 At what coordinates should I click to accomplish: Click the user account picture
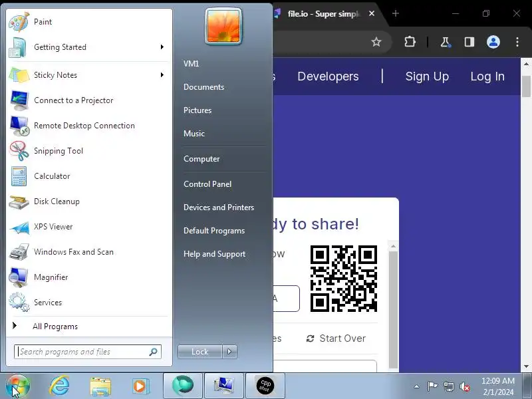(x=223, y=27)
